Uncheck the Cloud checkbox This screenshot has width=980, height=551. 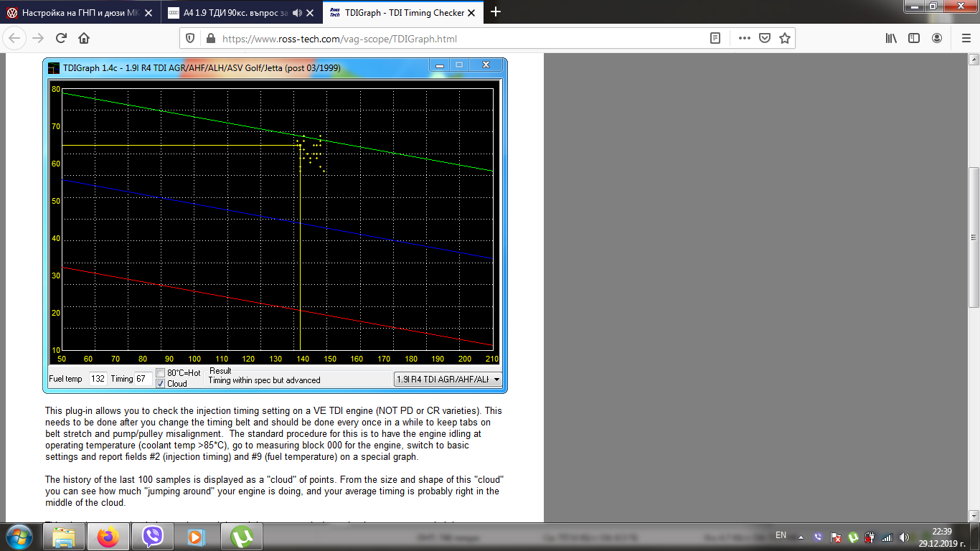[161, 384]
